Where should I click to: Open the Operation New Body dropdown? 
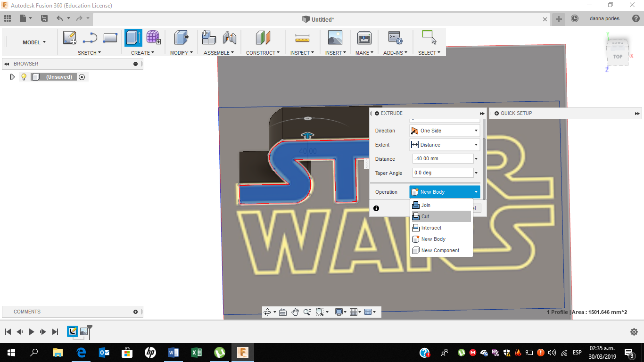[x=445, y=192]
